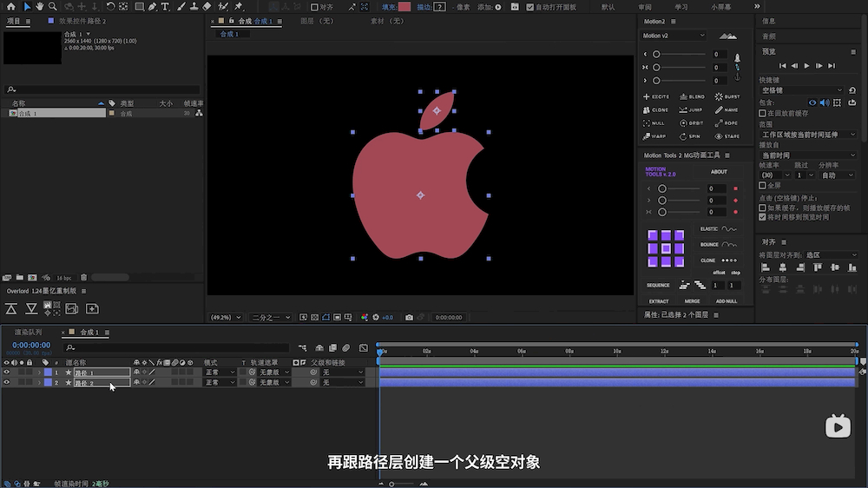The width and height of the screenshot is (868, 488).
Task: Click the Motion2 anchor icon
Action: coord(737,77)
